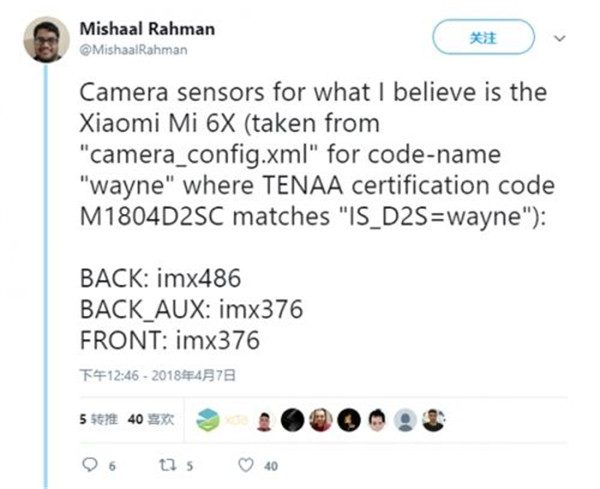This screenshot has width=600, height=489.
Task: Open the Mishaal Rahman display name link
Action: click(x=147, y=29)
